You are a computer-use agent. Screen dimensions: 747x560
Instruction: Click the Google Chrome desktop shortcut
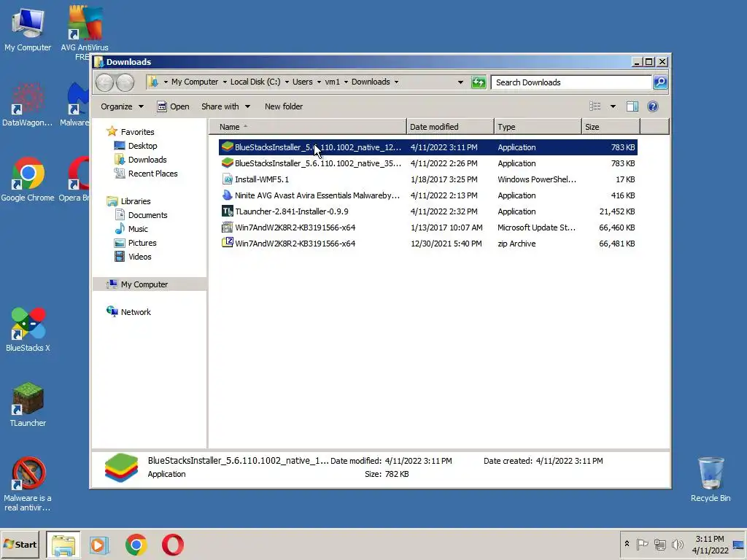coord(28,179)
